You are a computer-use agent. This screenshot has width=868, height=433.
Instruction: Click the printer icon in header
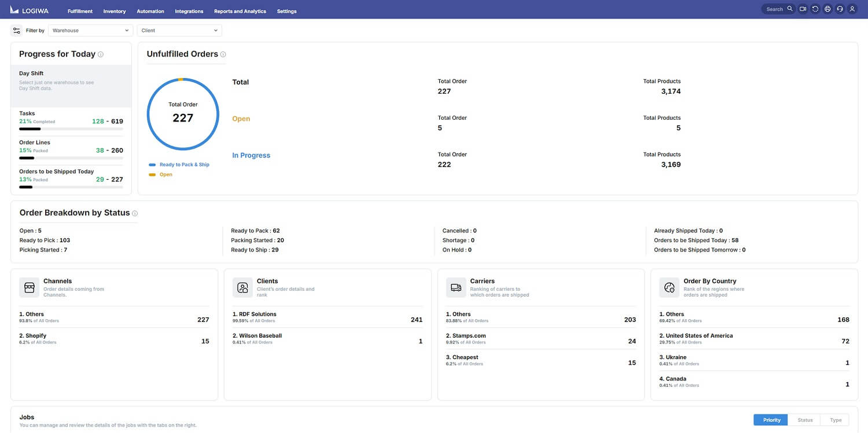tap(827, 9)
